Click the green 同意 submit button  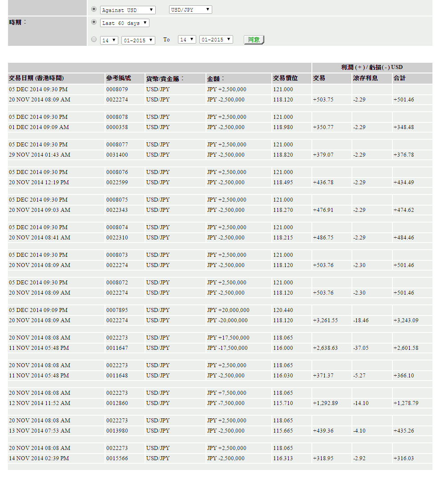[x=254, y=40]
